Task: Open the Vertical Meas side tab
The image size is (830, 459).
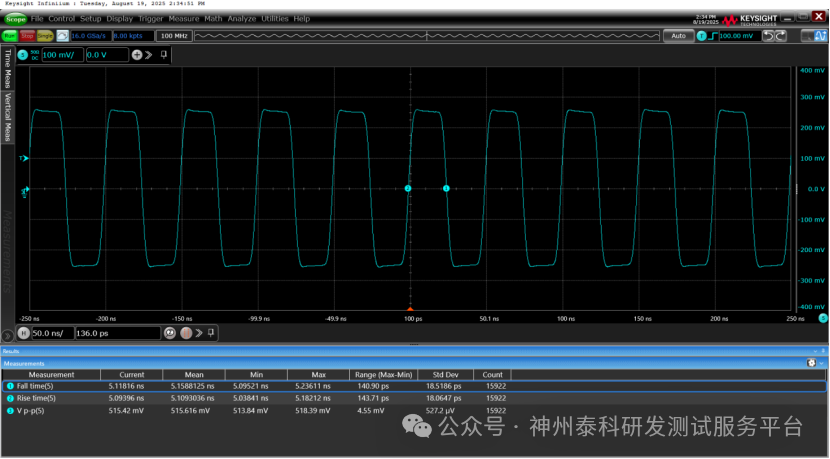Action: point(7,116)
